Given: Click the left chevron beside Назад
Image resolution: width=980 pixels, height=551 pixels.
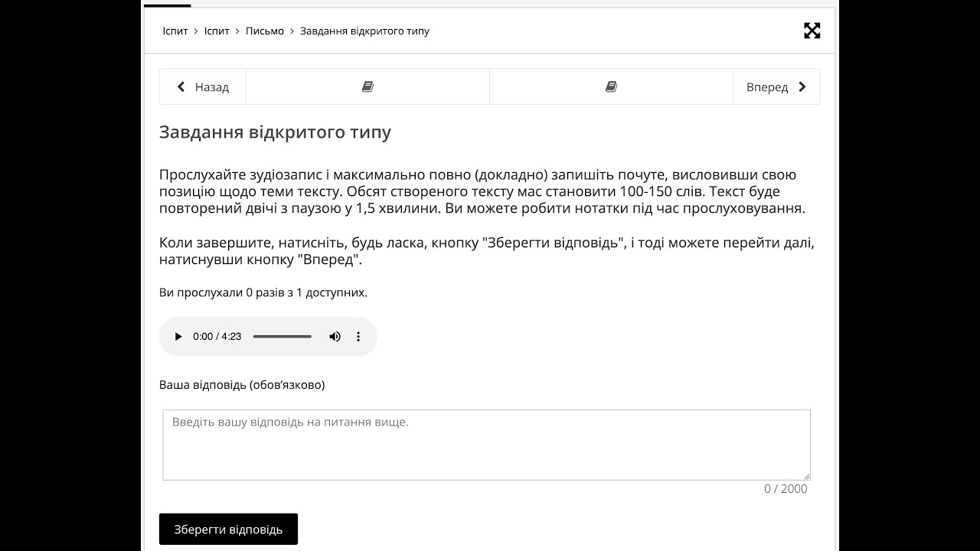Looking at the screenshot, I should click(181, 87).
